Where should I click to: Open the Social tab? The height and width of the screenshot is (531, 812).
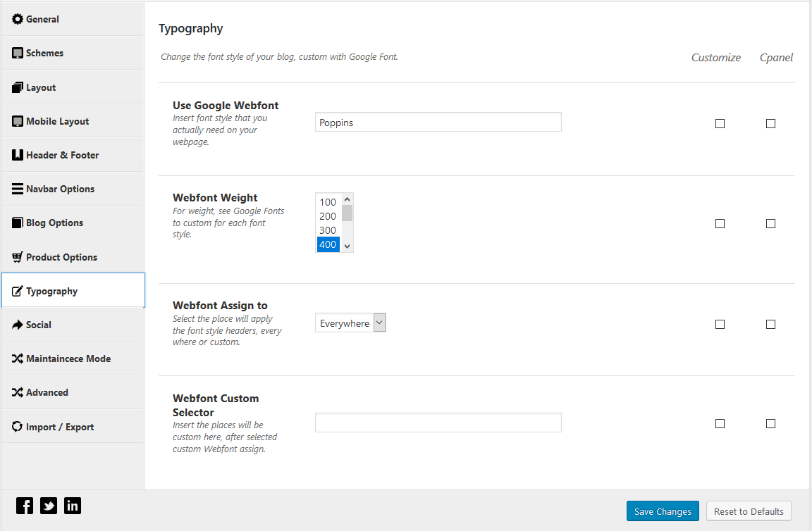(x=73, y=325)
